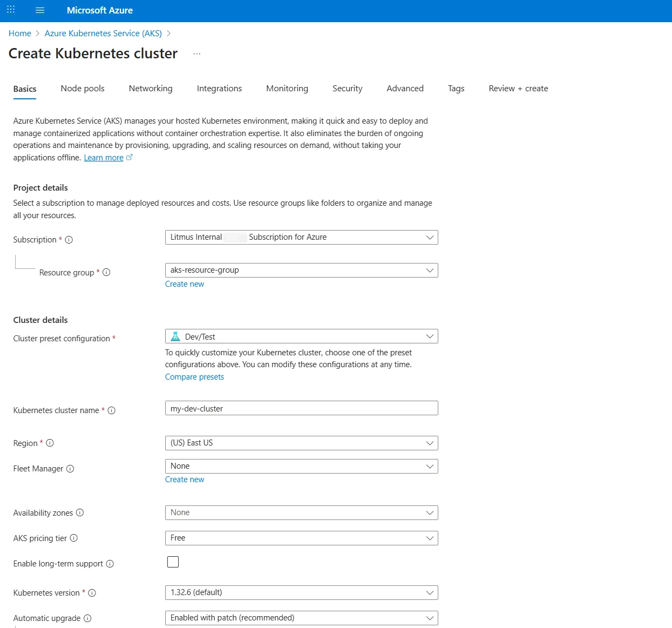Screen dimensions: 672x628
Task: Switch to the Tags tab
Action: pos(456,89)
